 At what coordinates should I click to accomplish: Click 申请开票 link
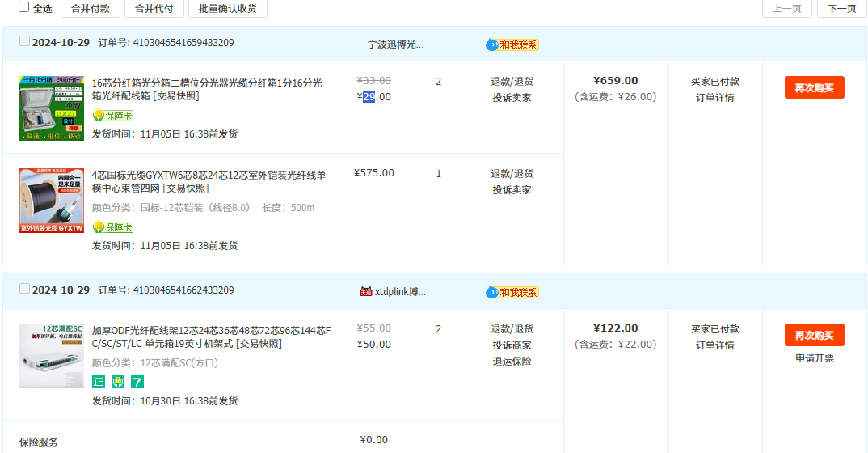click(x=814, y=358)
